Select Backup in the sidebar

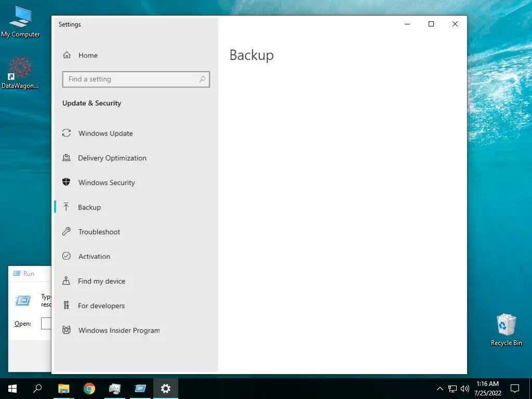pyautogui.click(x=136, y=207)
